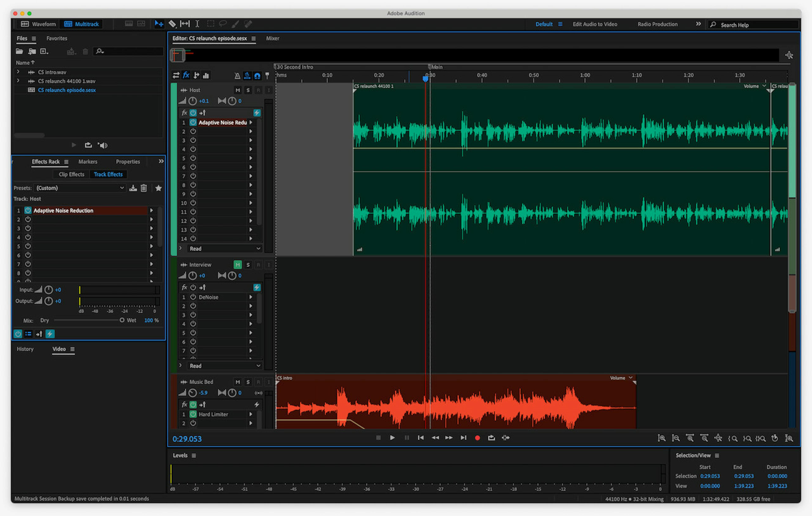Click favorite star icon in Effects Rack

159,188
